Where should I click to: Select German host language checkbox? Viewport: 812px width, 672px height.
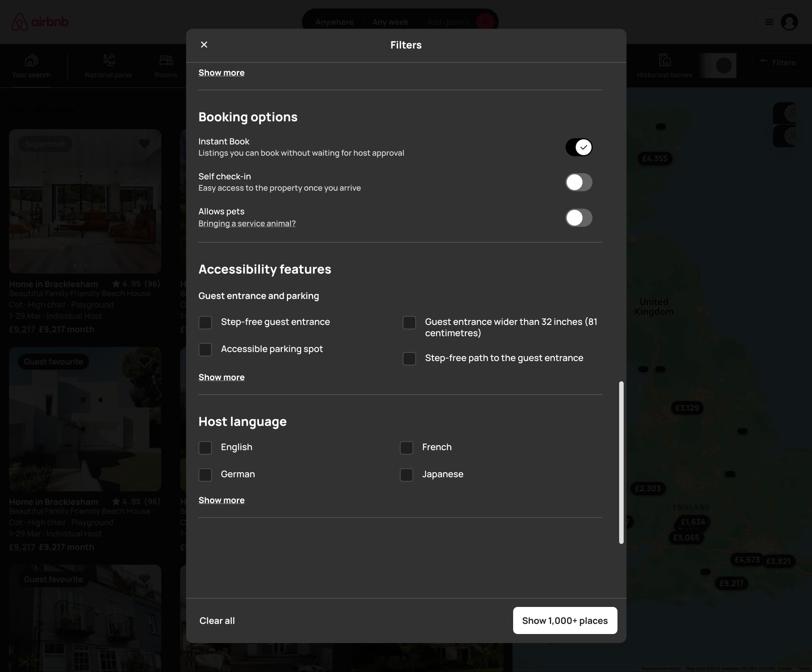tap(205, 475)
